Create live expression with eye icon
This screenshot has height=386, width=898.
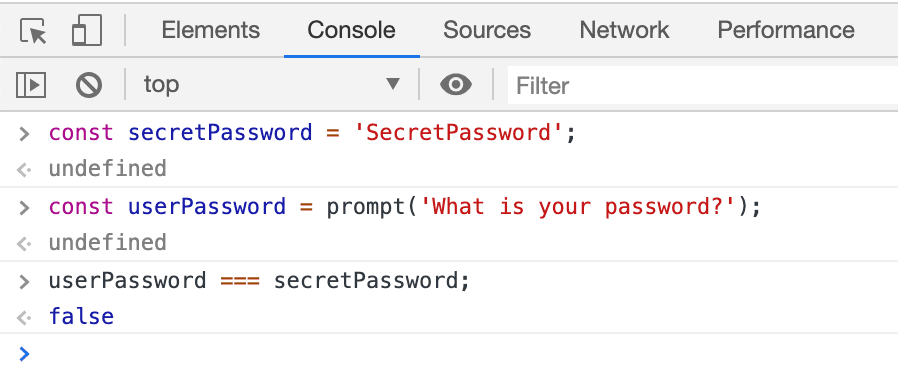(x=456, y=85)
